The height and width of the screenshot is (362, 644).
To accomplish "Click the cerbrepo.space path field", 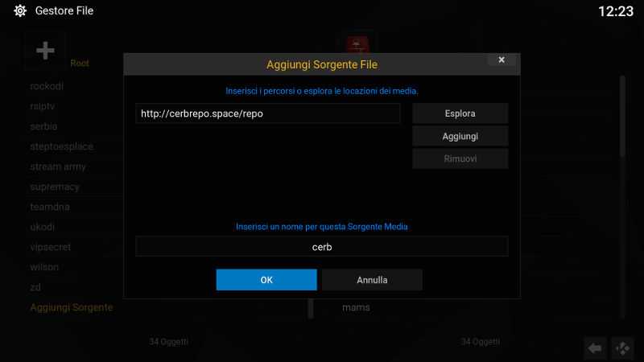I will click(x=268, y=113).
